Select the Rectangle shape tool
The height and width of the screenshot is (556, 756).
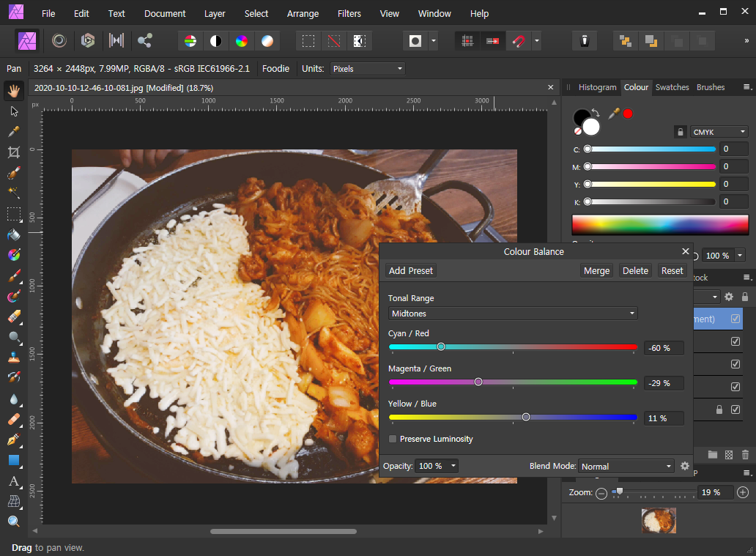coord(14,460)
